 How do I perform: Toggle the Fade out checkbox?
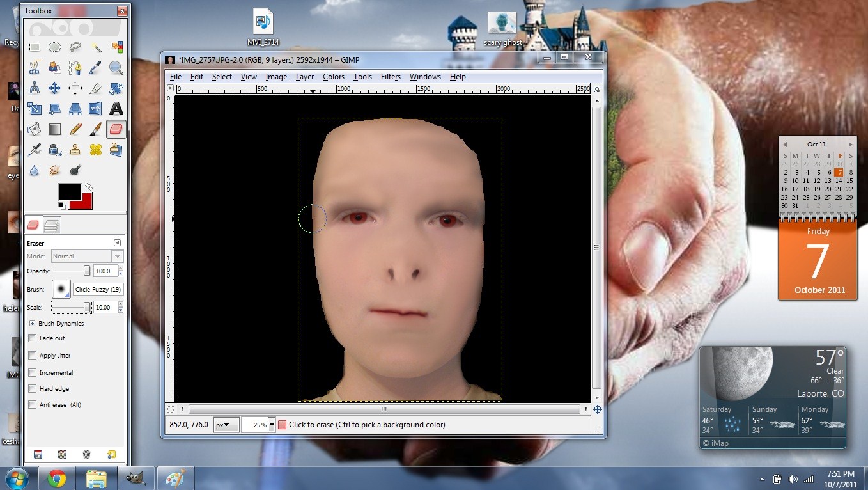click(x=33, y=338)
